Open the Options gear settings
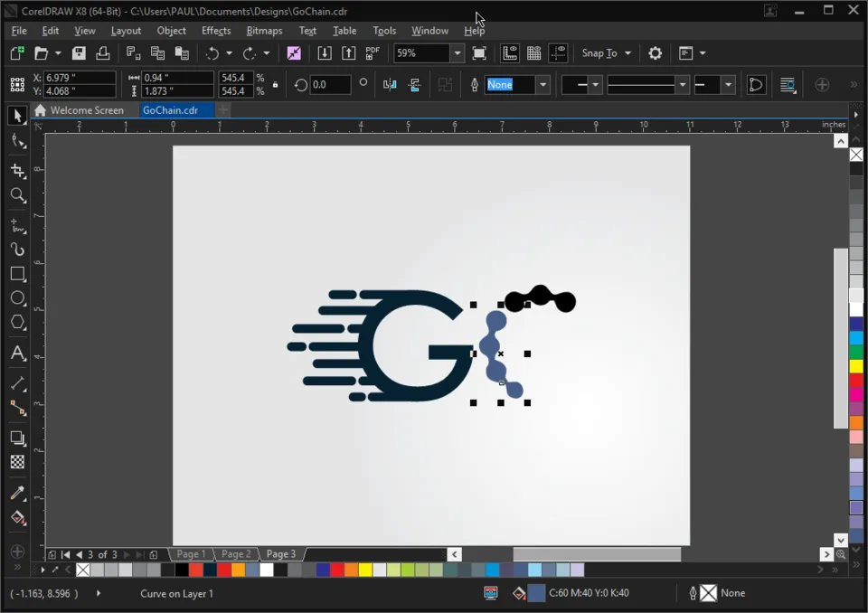Image resolution: width=868 pixels, height=613 pixels. [x=655, y=53]
